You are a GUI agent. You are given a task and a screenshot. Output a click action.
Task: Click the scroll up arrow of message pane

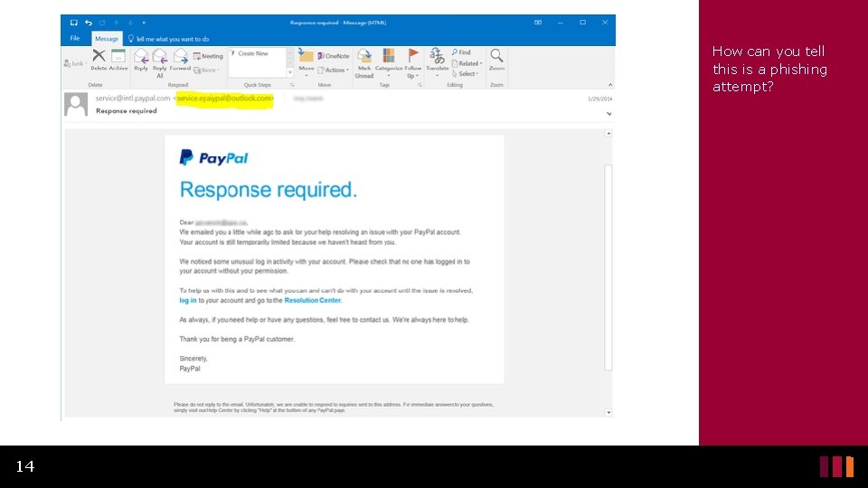[609, 134]
